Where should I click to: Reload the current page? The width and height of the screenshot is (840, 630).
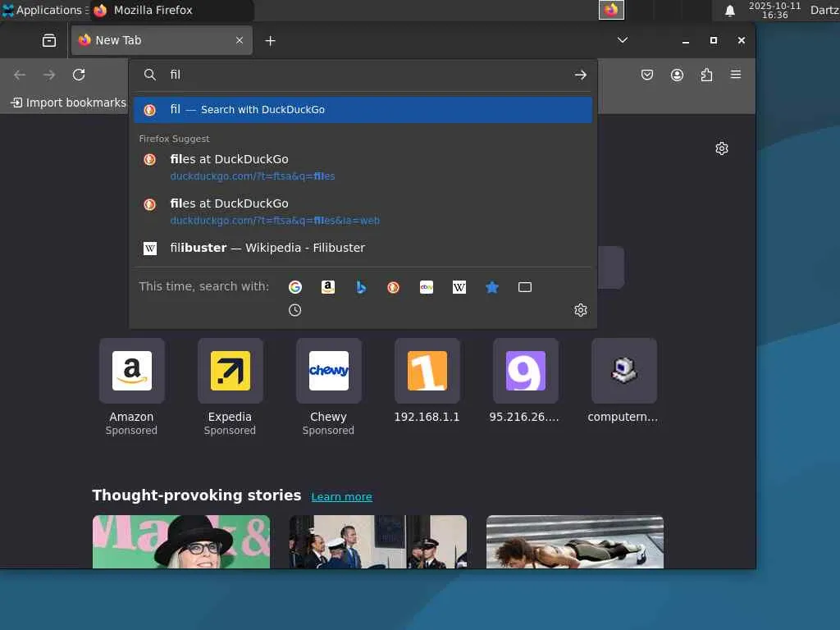tap(79, 75)
